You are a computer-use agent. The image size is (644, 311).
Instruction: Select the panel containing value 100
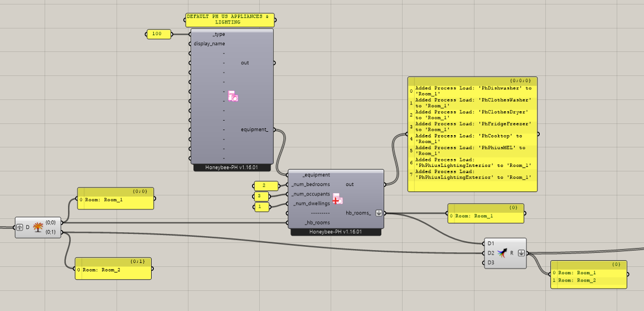[x=157, y=34]
